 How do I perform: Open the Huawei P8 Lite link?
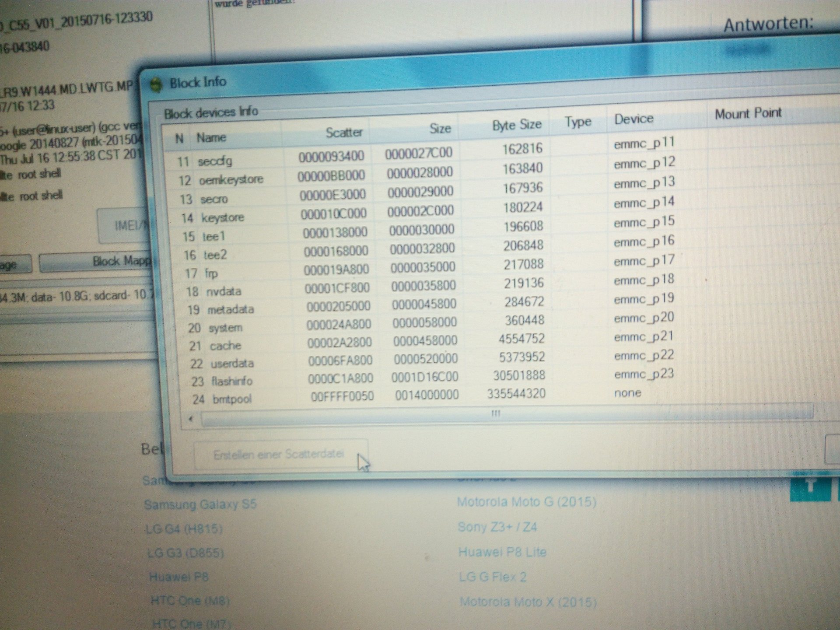(502, 552)
